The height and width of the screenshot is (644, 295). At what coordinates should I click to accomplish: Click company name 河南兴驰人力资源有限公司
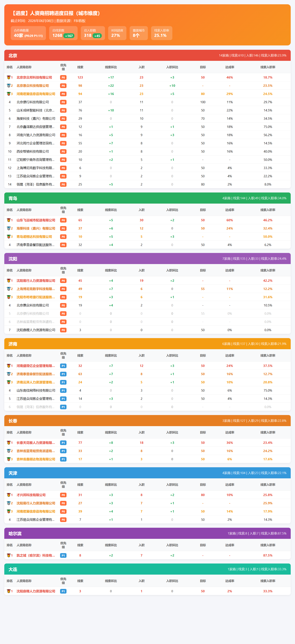coord(36,135)
